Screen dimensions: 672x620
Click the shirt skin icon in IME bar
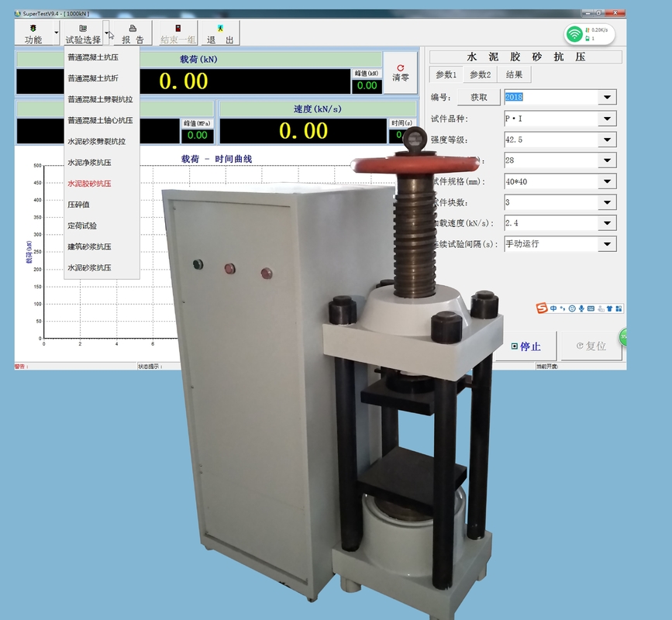point(609,308)
